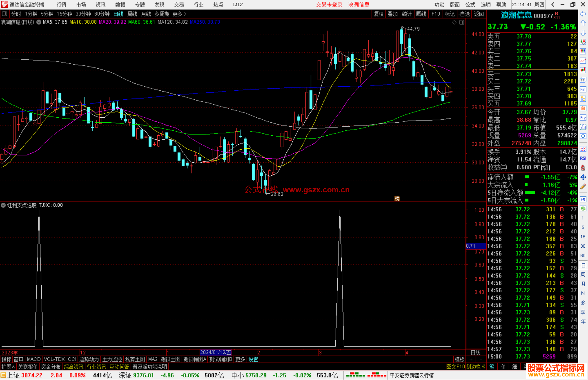Open the formula f(x) sidebar icon
The image size is (588, 380).
[x=583, y=127]
